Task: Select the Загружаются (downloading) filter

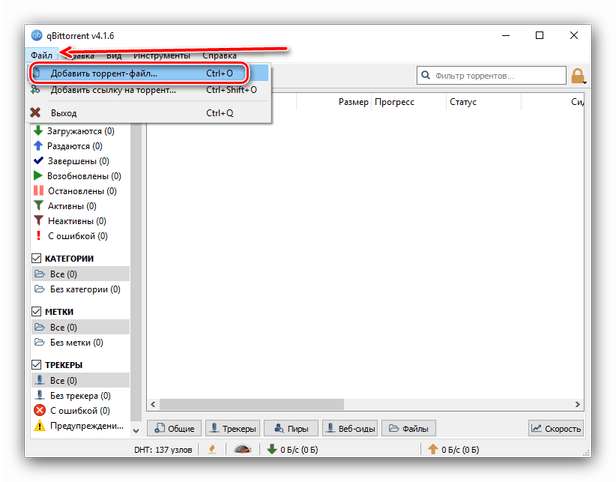Action: point(80,131)
